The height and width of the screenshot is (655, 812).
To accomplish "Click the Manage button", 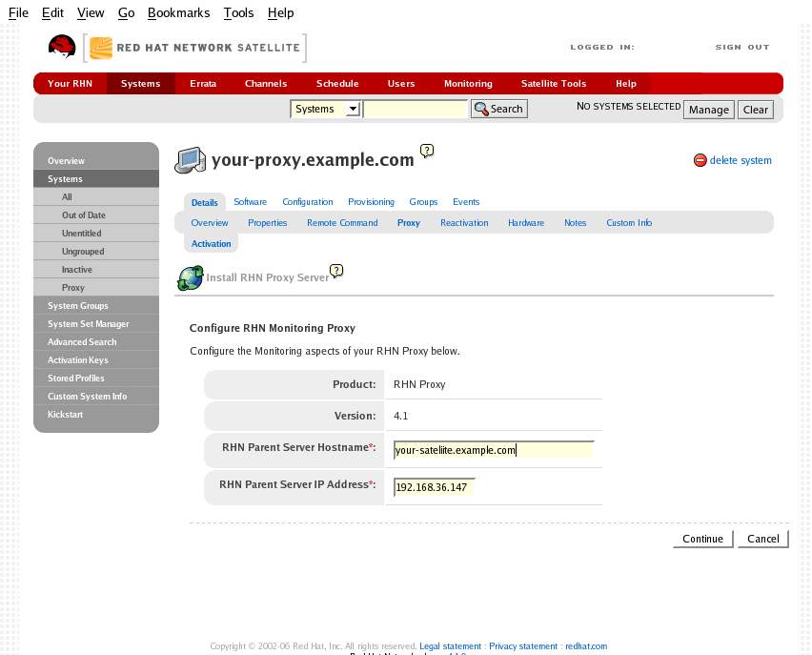I will 708,110.
